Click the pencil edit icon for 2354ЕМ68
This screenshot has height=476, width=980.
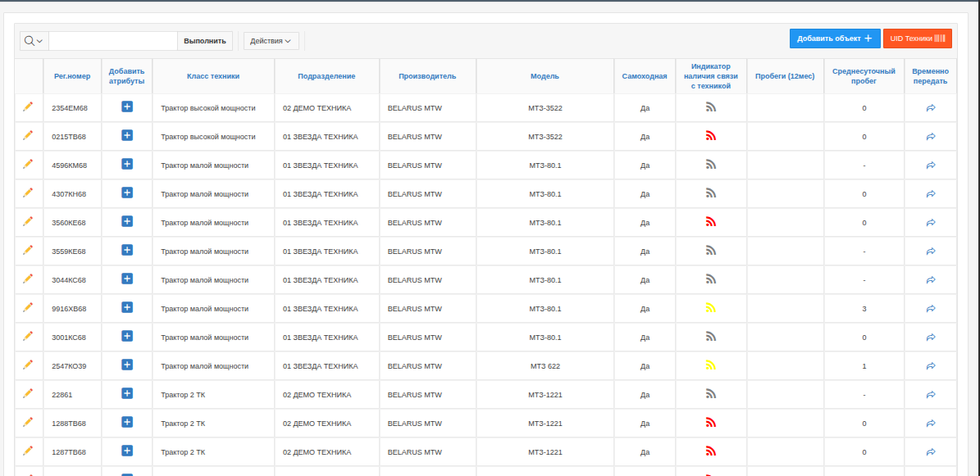tap(28, 107)
